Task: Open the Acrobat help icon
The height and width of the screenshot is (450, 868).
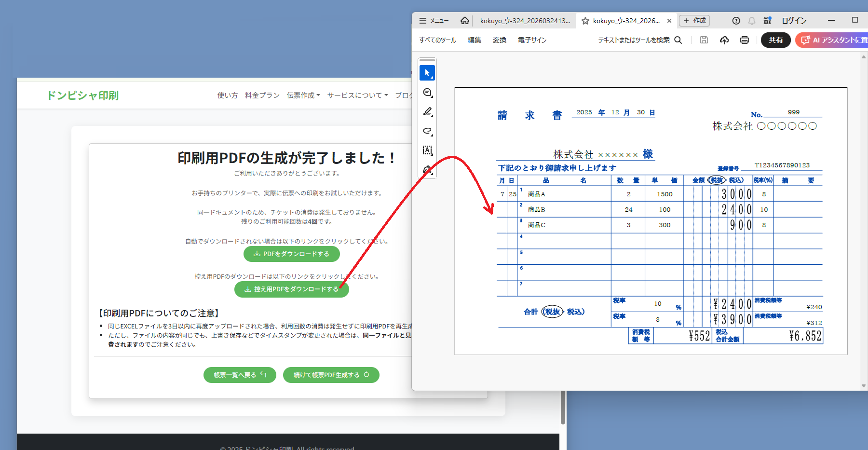Action: click(x=736, y=21)
